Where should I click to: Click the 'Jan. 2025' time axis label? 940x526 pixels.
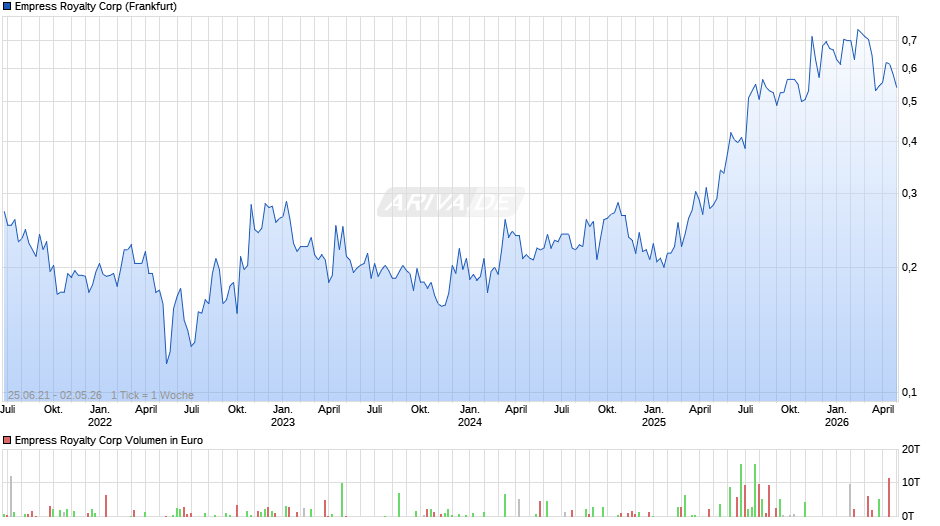tap(653, 416)
